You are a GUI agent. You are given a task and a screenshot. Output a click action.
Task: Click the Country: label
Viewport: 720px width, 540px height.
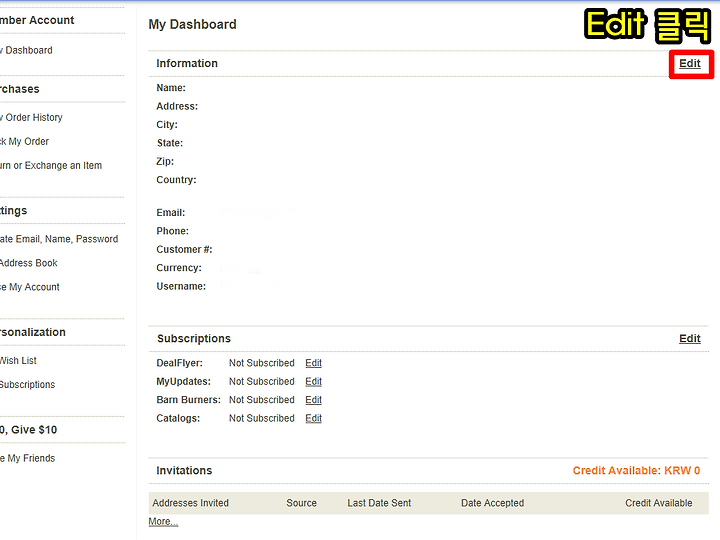click(176, 180)
